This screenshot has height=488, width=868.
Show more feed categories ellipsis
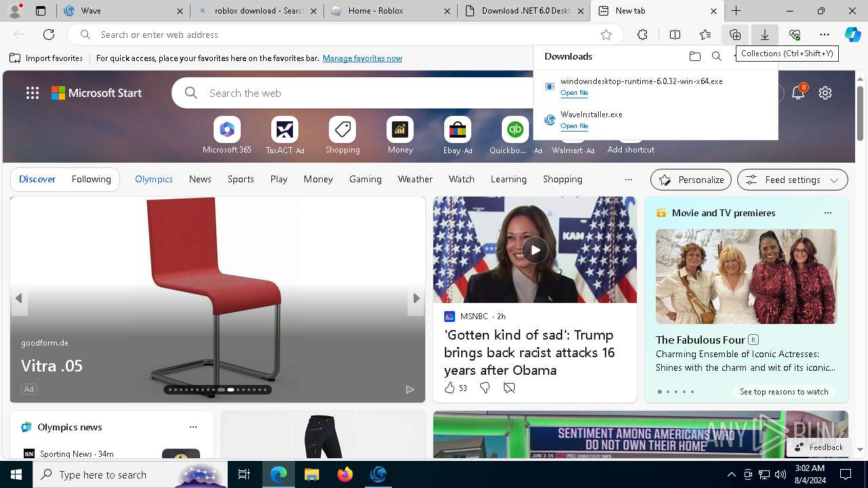[628, 180]
